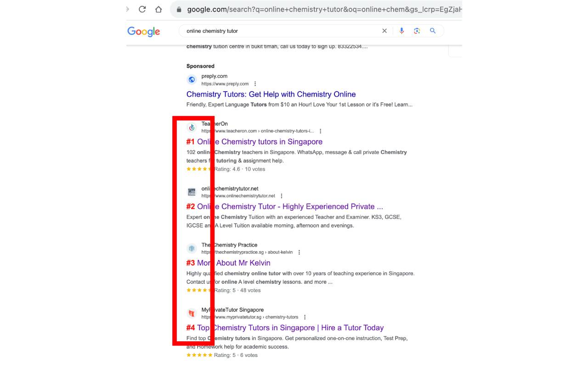
Task: Open Google Lens image search
Action: (417, 30)
